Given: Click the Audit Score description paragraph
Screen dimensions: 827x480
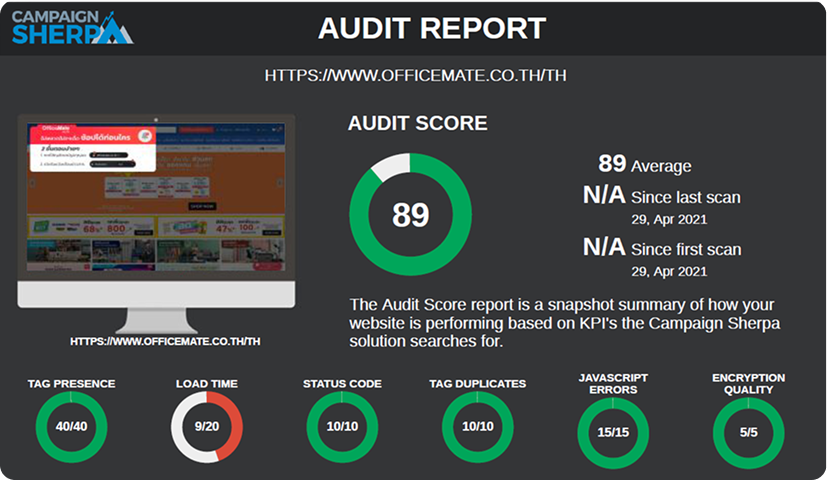Looking at the screenshot, I should pyautogui.click(x=564, y=323).
